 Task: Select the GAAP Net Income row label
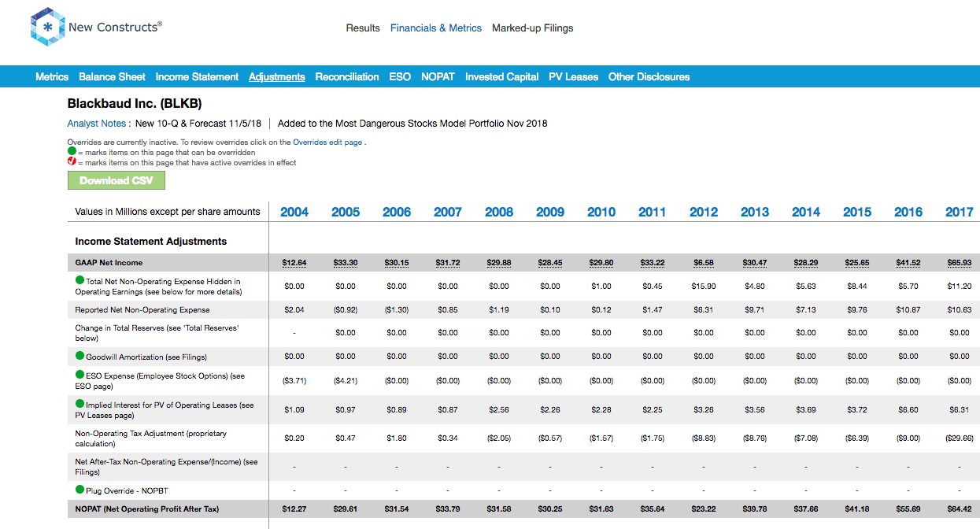[109, 263]
